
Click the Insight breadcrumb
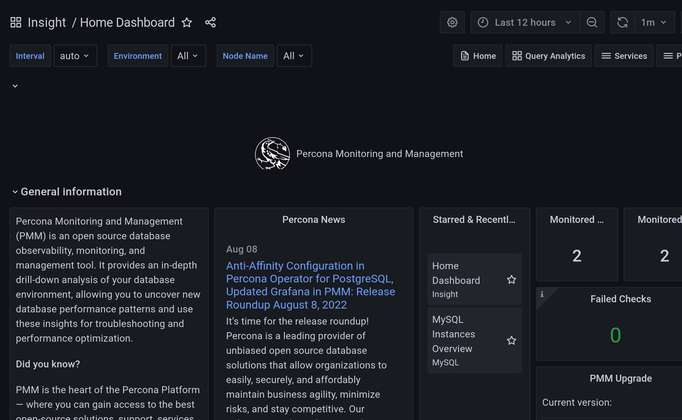click(47, 23)
